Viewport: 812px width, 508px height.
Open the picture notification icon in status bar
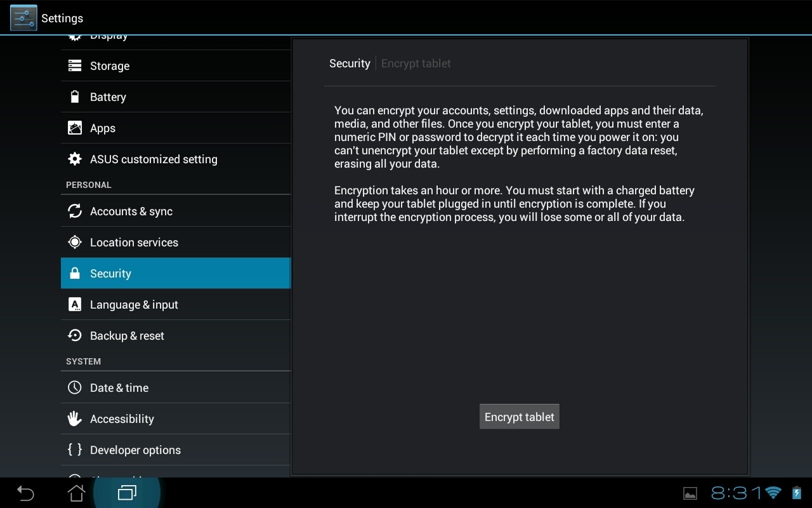(x=690, y=493)
